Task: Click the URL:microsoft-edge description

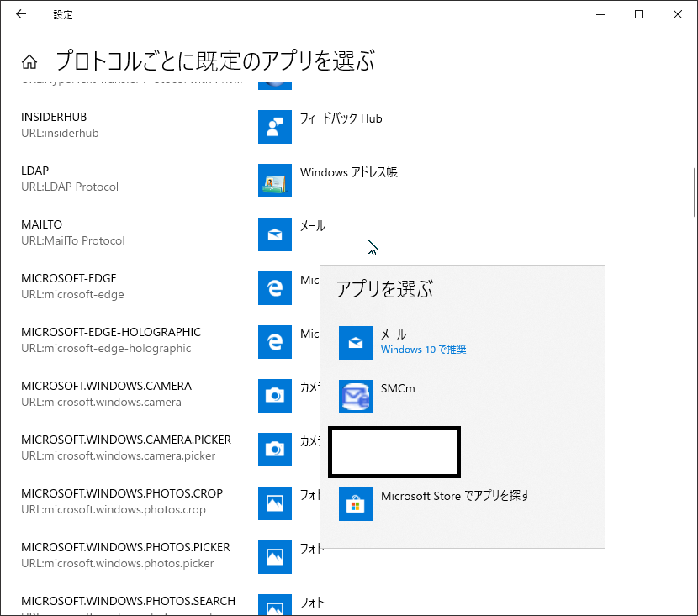Action: (72, 294)
